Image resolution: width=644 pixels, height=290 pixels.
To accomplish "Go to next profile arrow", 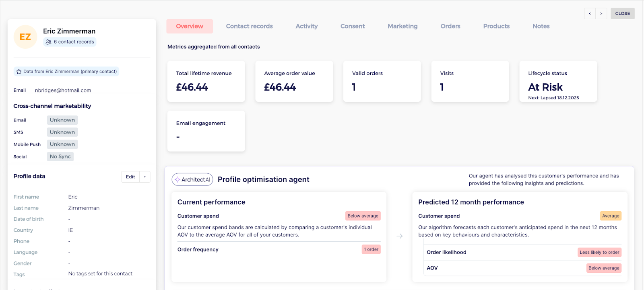I will 601,14.
